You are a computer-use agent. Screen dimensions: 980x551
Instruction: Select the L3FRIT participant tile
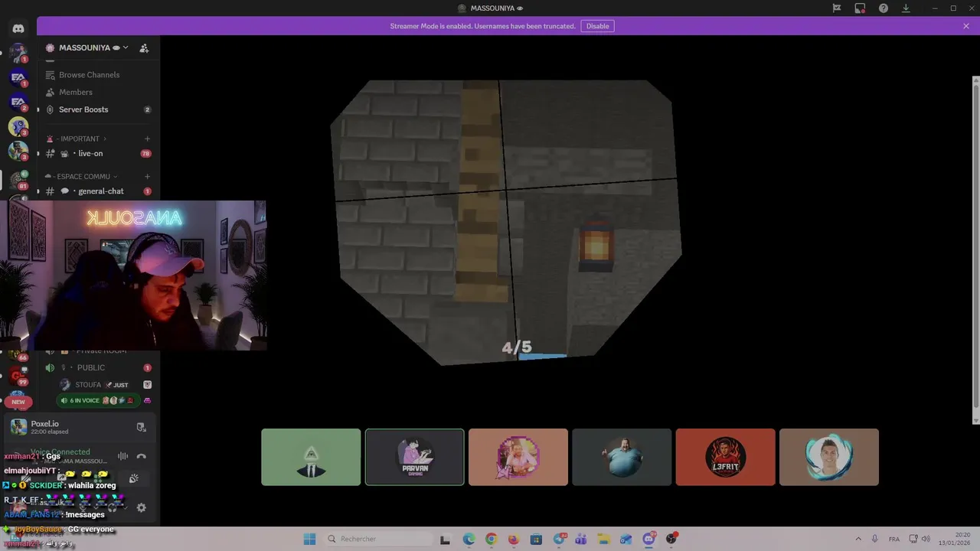coord(725,457)
